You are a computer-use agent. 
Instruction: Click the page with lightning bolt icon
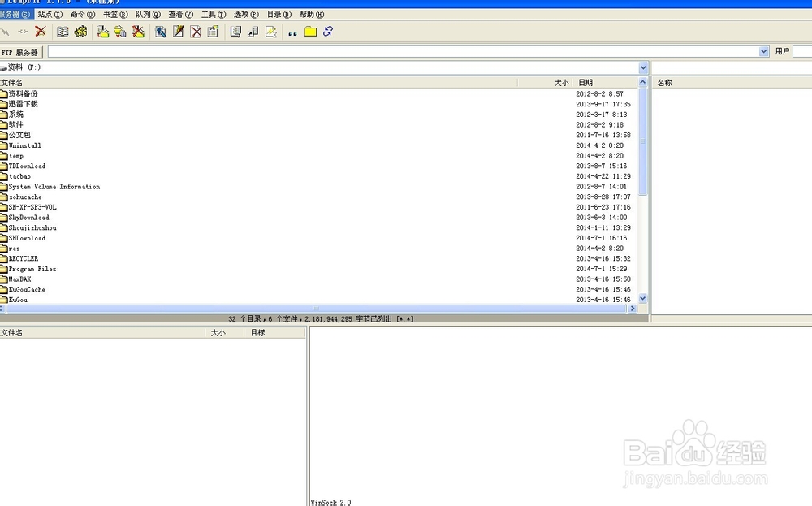[271, 32]
